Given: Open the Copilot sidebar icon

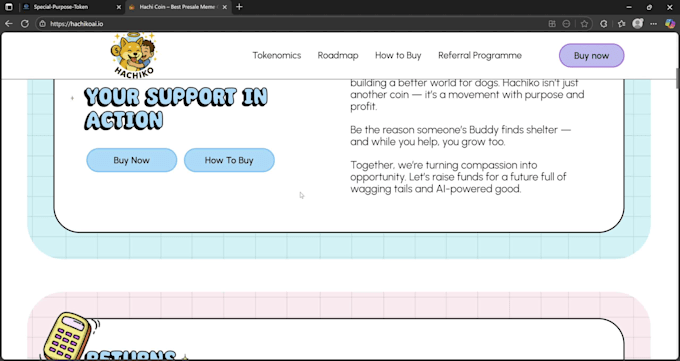Looking at the screenshot, I should (x=670, y=24).
